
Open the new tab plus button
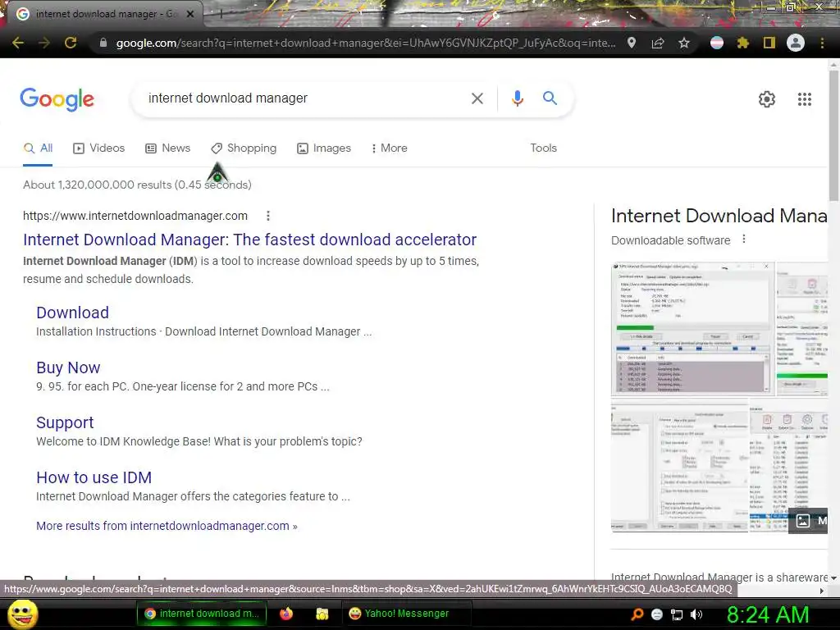pyautogui.click(x=221, y=14)
